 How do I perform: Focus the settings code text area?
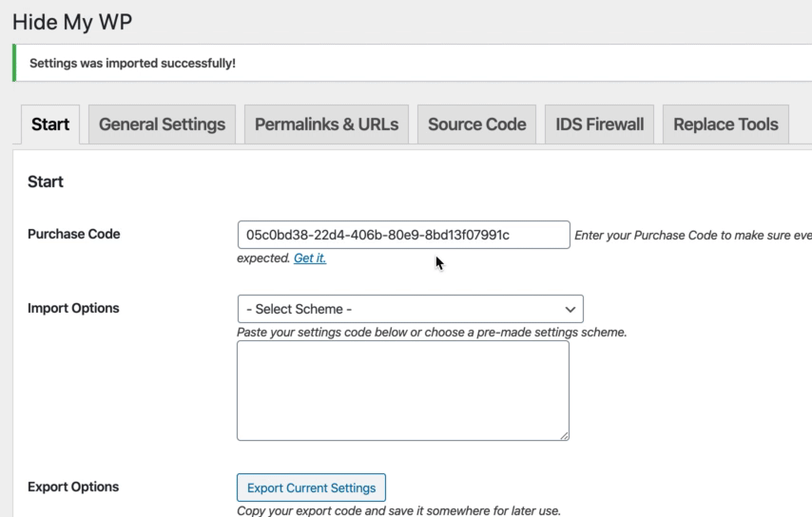click(402, 390)
